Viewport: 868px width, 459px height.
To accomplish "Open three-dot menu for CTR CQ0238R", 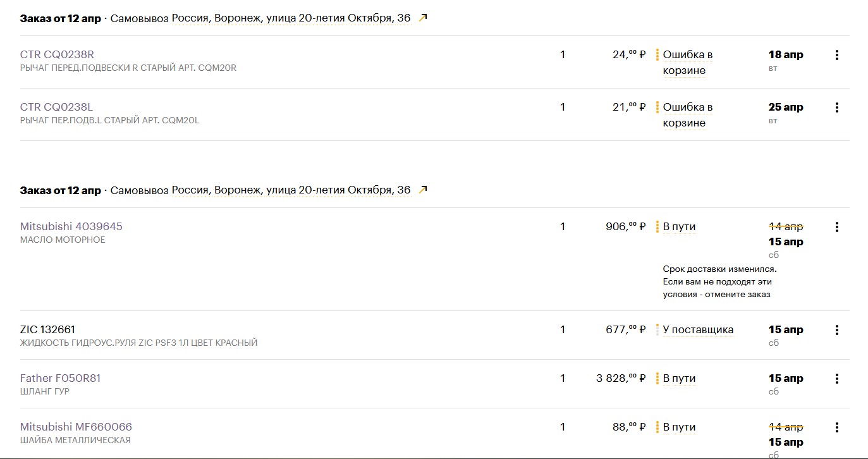I will coord(836,55).
